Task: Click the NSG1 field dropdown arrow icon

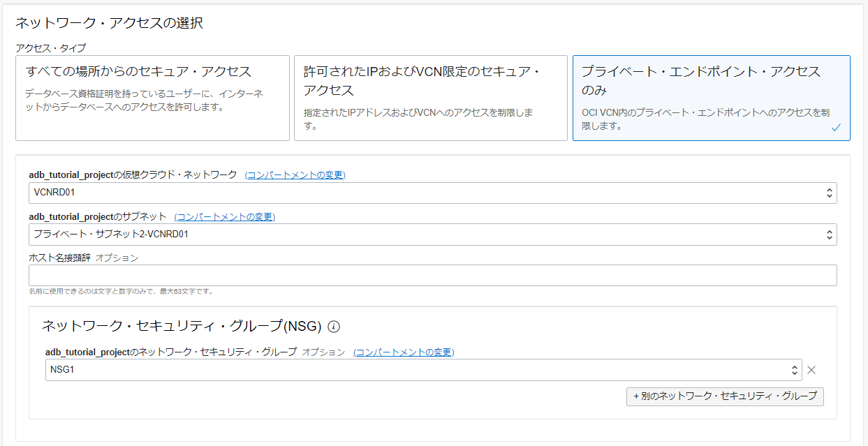Action: pyautogui.click(x=794, y=369)
